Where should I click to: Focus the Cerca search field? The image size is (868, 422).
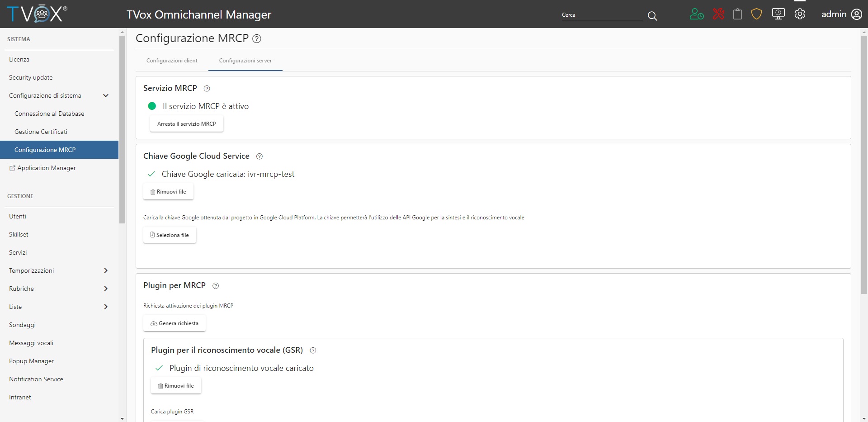(602, 15)
